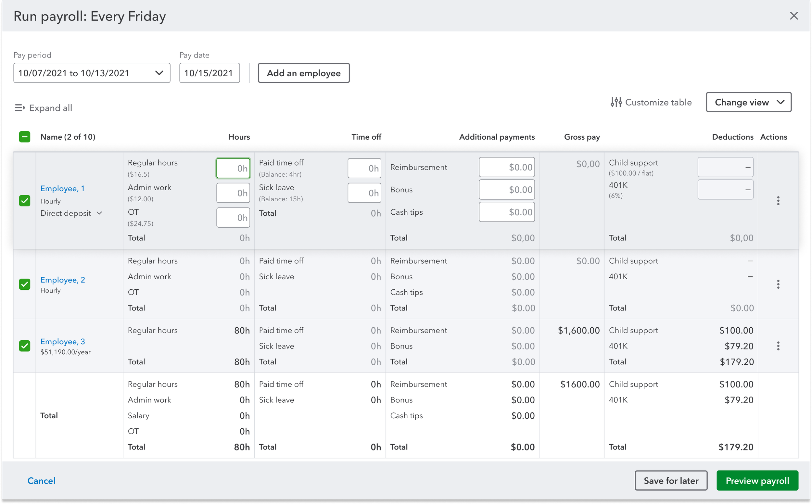Uncheck Employee 1 checkbox

pos(25,201)
